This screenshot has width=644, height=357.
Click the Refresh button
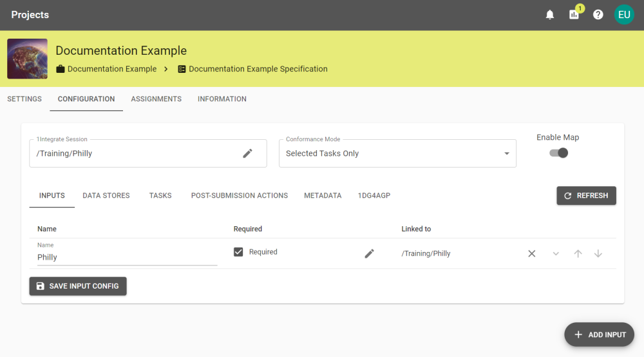pyautogui.click(x=586, y=195)
